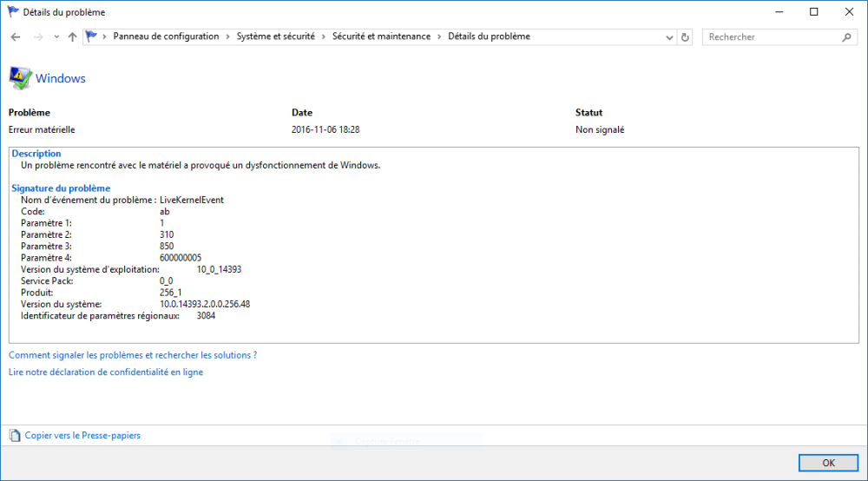Image resolution: width=868 pixels, height=481 pixels.
Task: Expand chevron after Panneau de configuration
Action: [x=227, y=36]
